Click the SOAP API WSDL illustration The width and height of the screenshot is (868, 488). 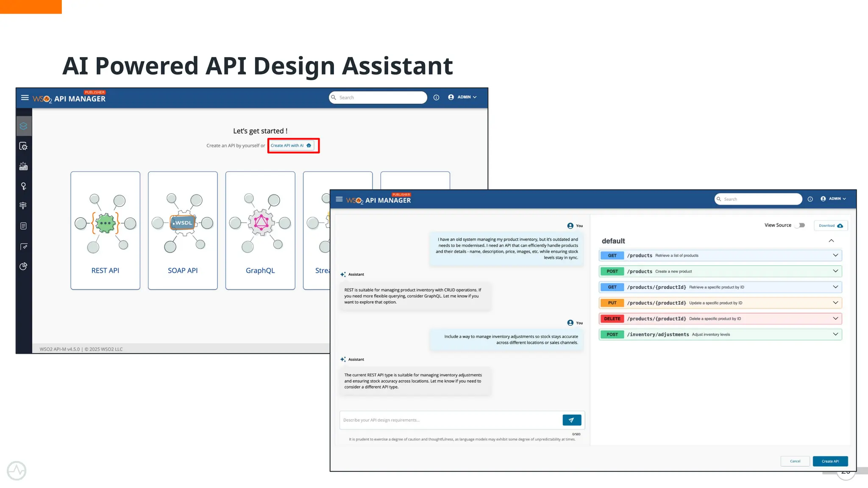coord(183,223)
